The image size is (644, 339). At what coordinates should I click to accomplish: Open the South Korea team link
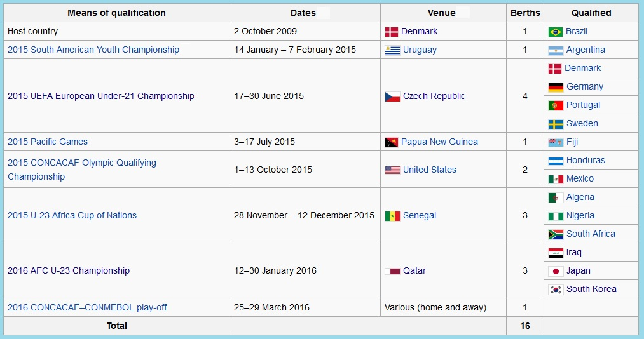[x=591, y=289]
